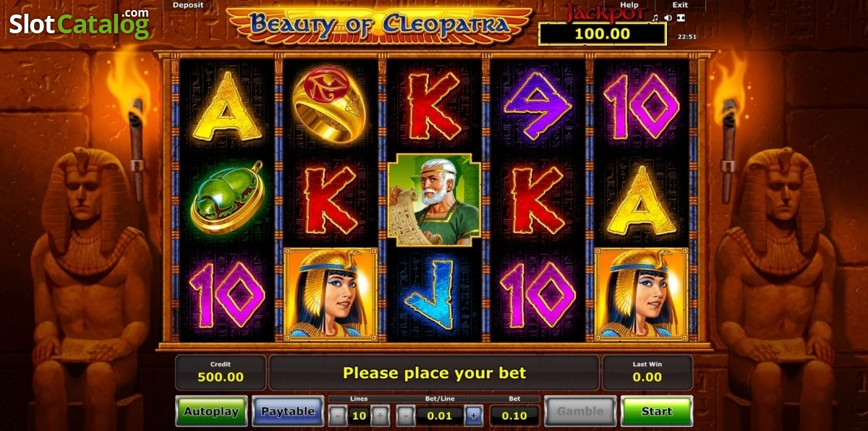Increase the number of Lines
Screen dimensions: 868x431
pyautogui.click(x=381, y=416)
